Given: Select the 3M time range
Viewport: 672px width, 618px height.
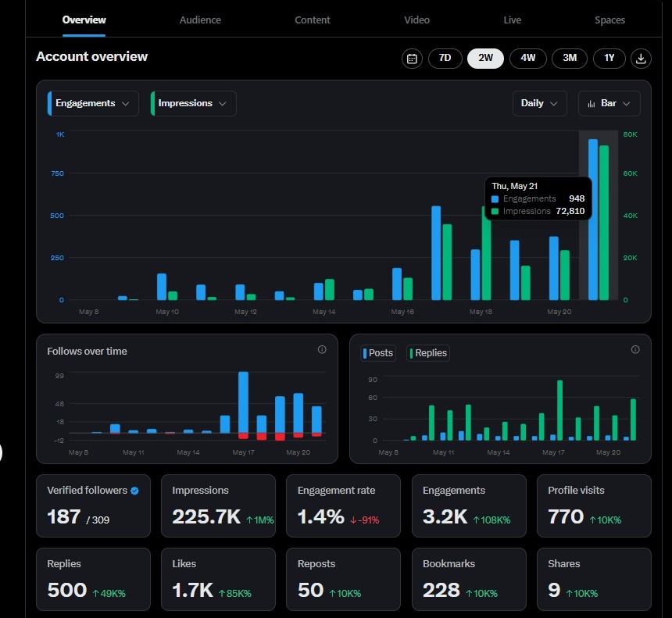Looking at the screenshot, I should point(569,59).
